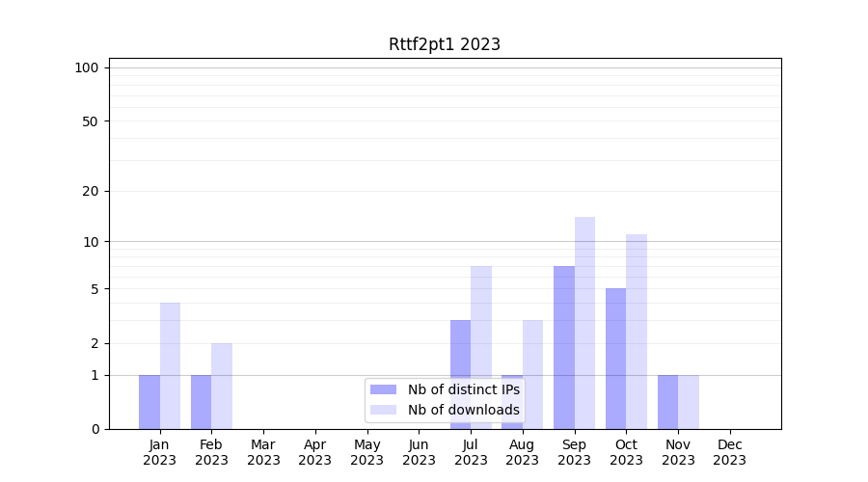The width and height of the screenshot is (868, 482).
Task: Select the January downloads bar
Action: [170, 365]
